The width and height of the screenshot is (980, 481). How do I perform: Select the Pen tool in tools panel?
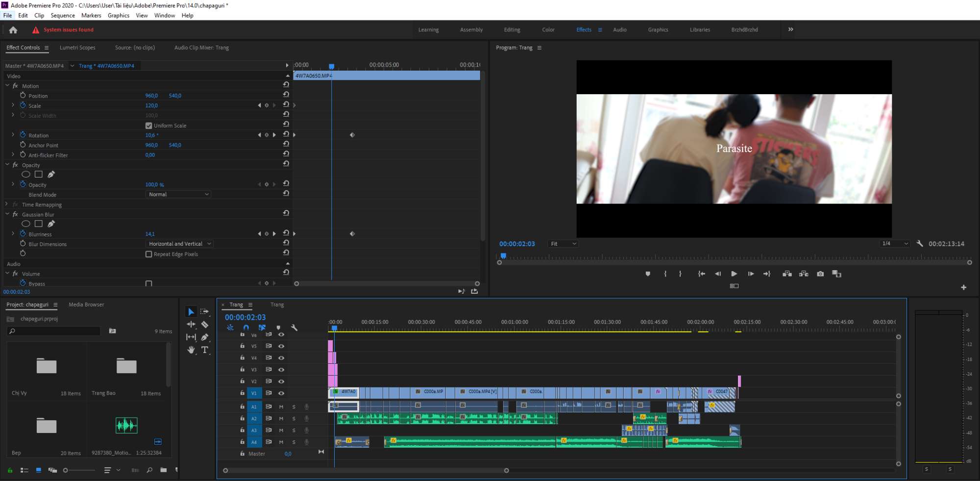pyautogui.click(x=205, y=337)
